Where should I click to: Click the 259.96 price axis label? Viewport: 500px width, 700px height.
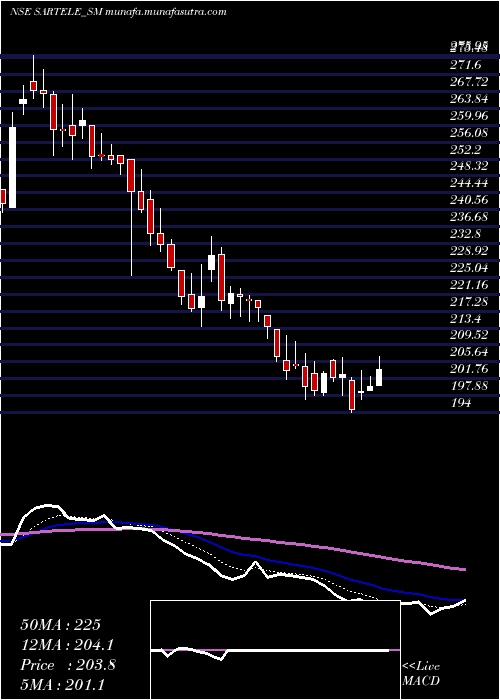click(x=469, y=116)
